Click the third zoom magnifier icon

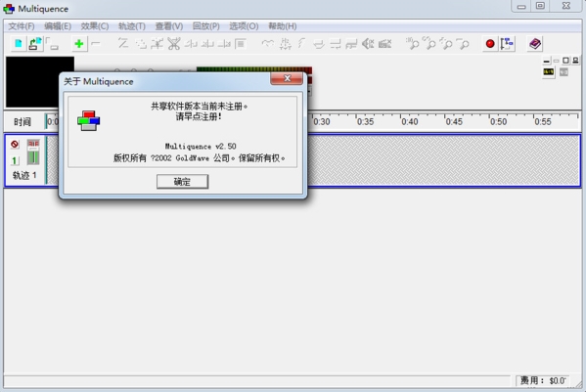446,44
